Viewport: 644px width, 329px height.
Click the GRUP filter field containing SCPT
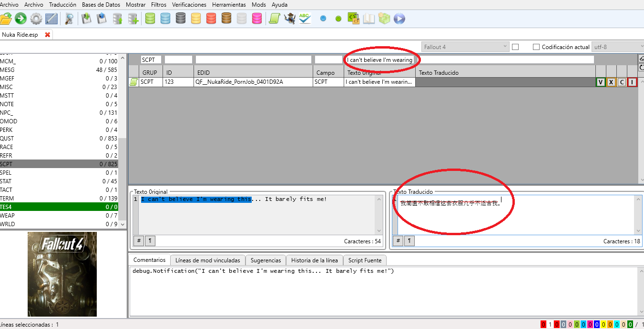click(151, 60)
